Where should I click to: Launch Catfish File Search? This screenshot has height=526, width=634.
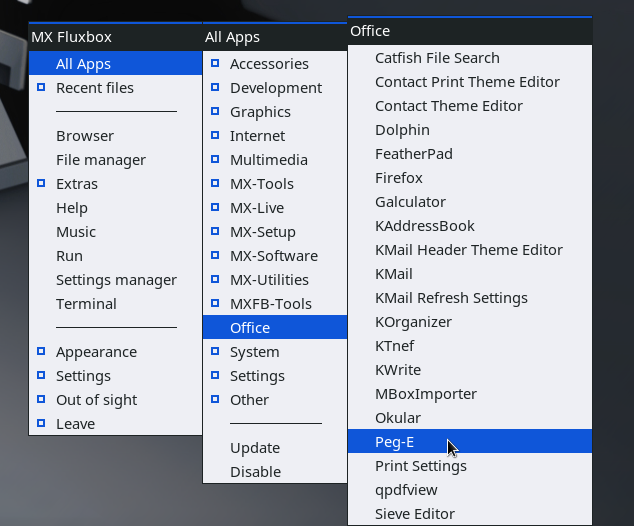pos(470,58)
